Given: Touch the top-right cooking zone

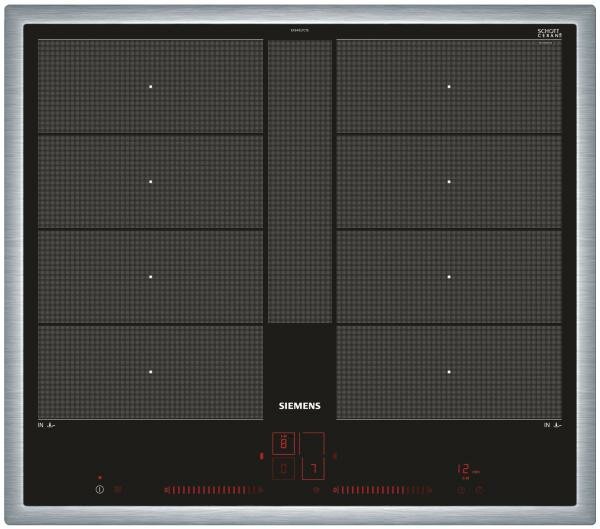Looking at the screenshot, I should [x=449, y=87].
